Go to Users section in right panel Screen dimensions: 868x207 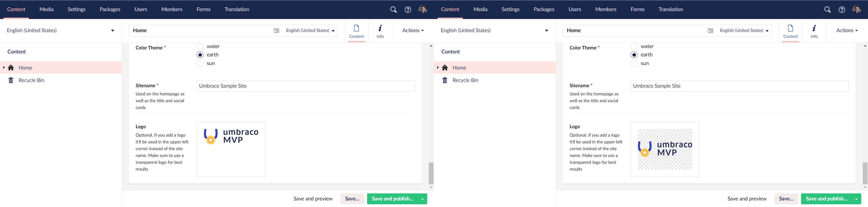(575, 10)
